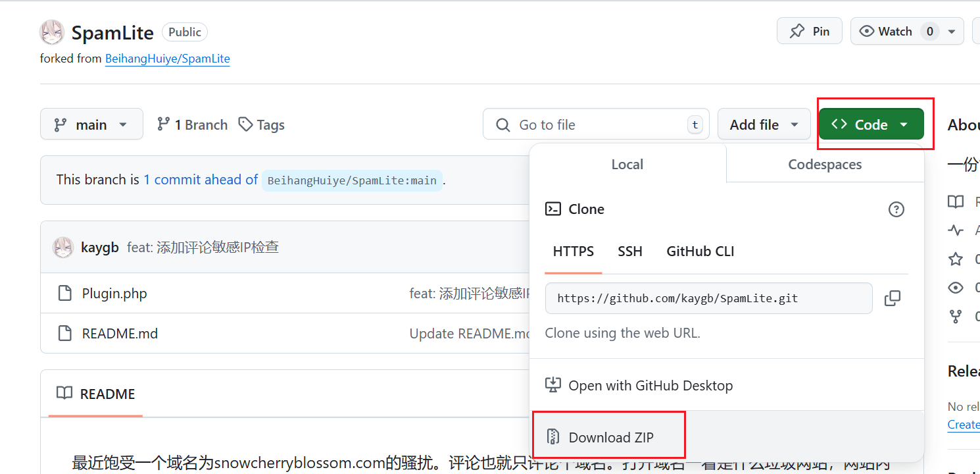Image resolution: width=980 pixels, height=474 pixels.
Task: Copy the clone URL to clipboard
Action: pos(893,298)
